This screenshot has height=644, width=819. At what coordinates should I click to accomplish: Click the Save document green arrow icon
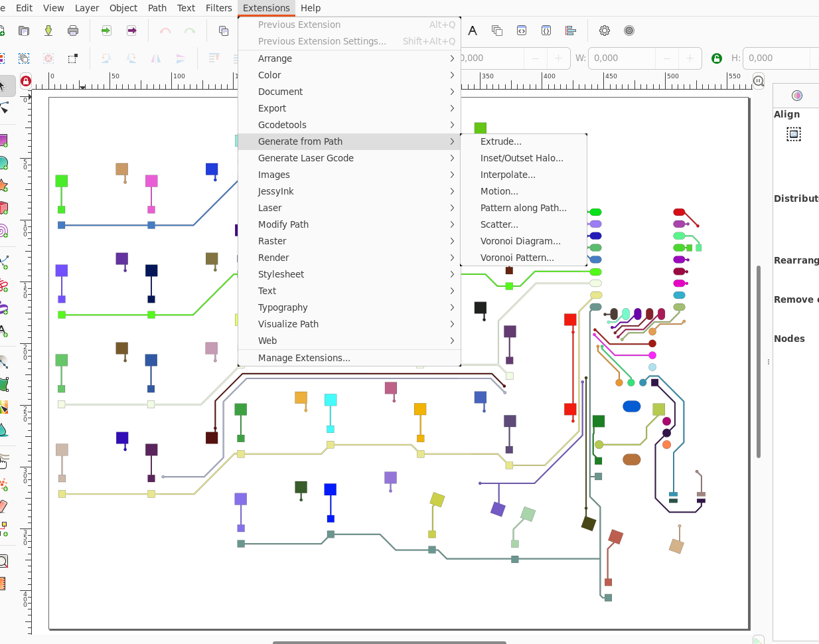pyautogui.click(x=48, y=31)
